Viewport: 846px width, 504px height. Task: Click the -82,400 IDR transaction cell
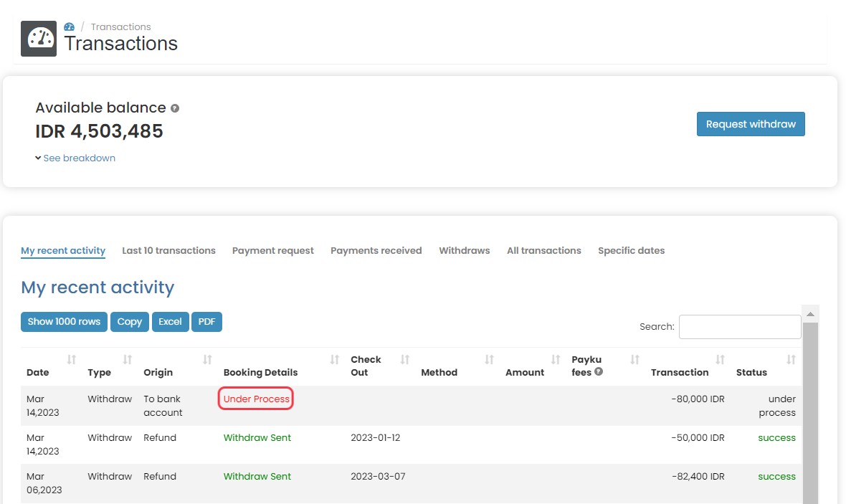click(x=698, y=477)
